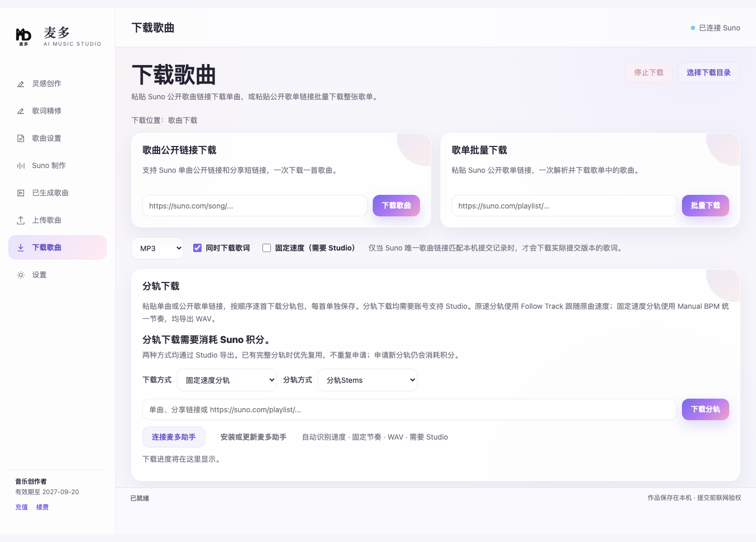The height and width of the screenshot is (542, 756).
Task: Toggle the 同时下载歌词 checkbox
Action: coord(197,248)
